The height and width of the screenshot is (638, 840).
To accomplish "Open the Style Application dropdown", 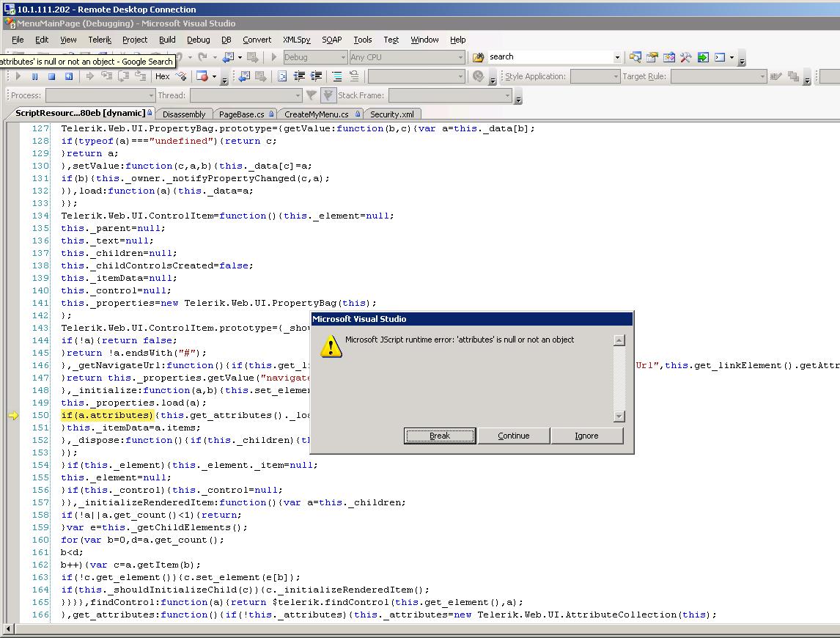I will coord(616,77).
